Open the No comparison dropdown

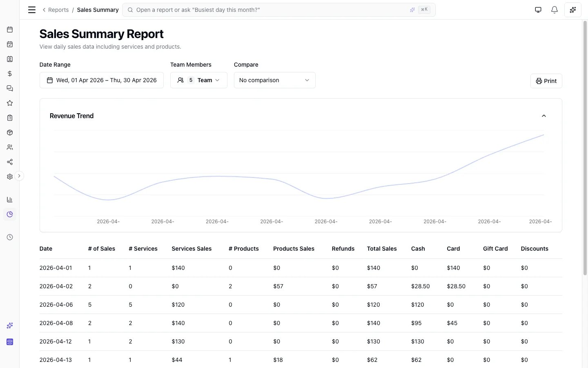coord(275,80)
